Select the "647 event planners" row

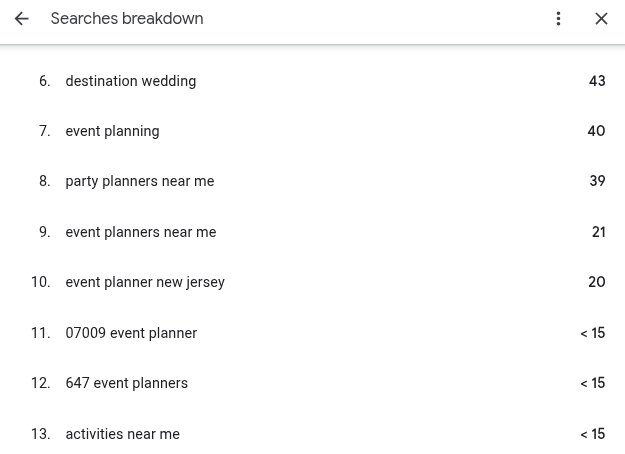pos(126,383)
